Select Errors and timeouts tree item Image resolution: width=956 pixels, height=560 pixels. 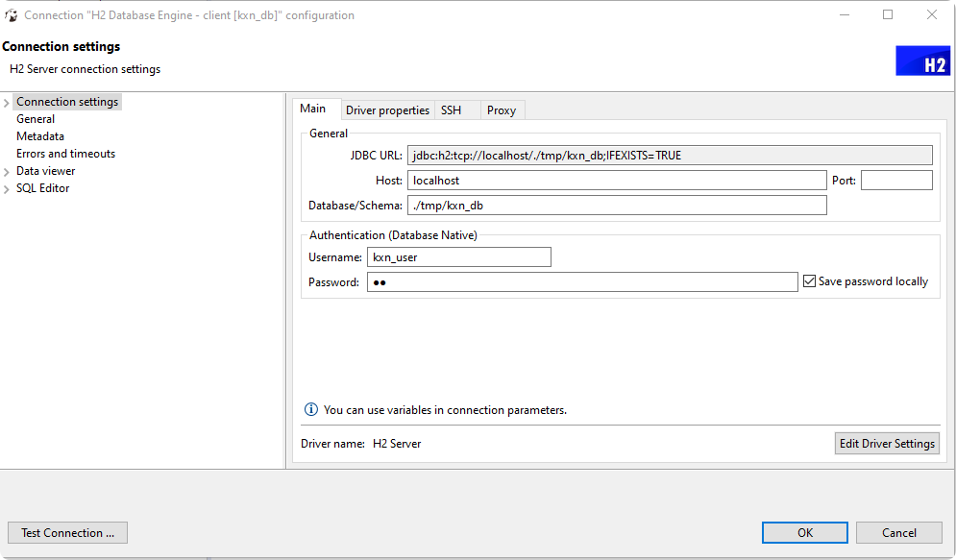click(66, 154)
